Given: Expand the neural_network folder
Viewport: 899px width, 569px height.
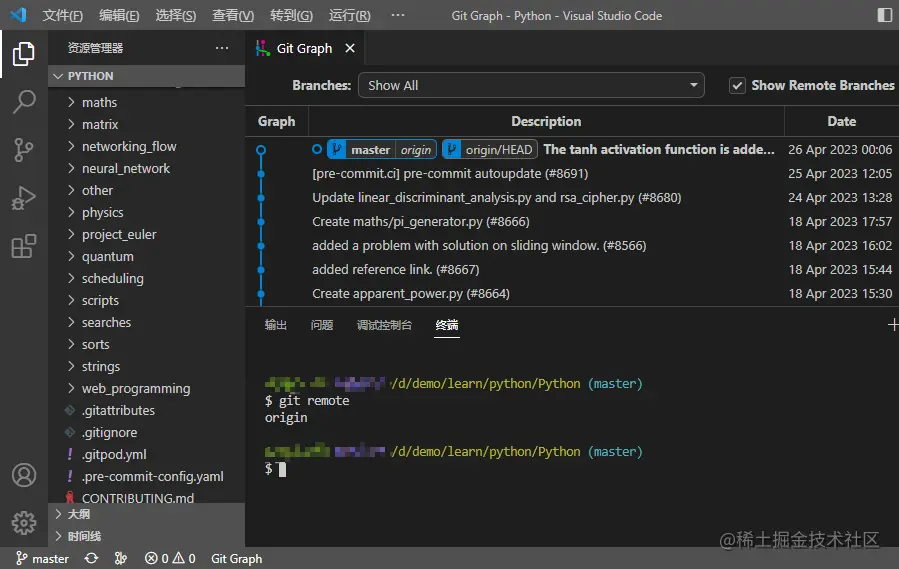Looking at the screenshot, I should [x=125, y=169].
